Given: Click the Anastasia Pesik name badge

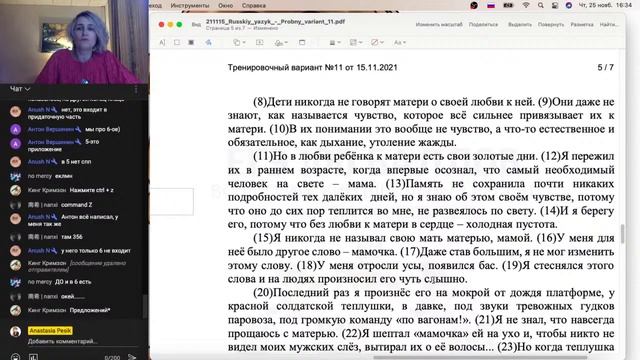Looking at the screenshot, I should [x=50, y=331].
